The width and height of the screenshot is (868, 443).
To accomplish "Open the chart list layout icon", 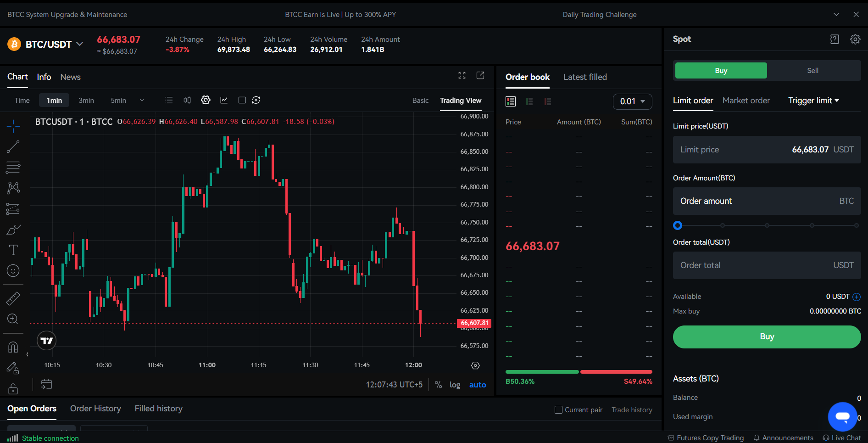I will pyautogui.click(x=169, y=100).
